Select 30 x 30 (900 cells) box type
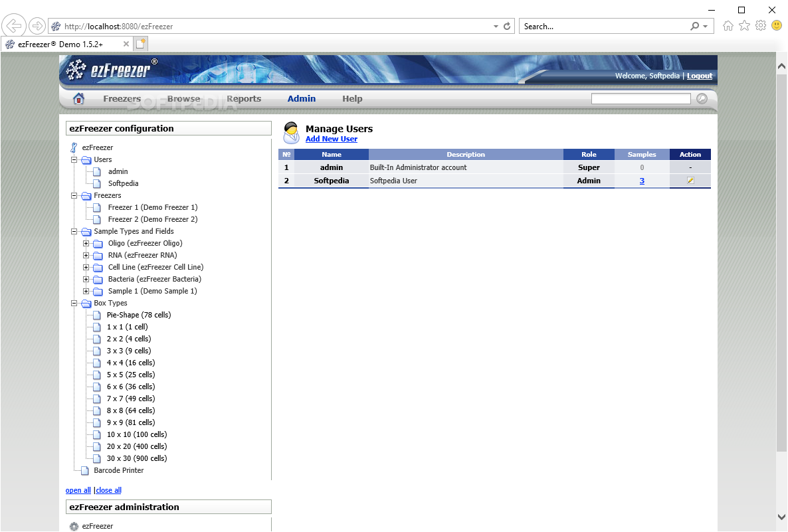 coord(137,459)
